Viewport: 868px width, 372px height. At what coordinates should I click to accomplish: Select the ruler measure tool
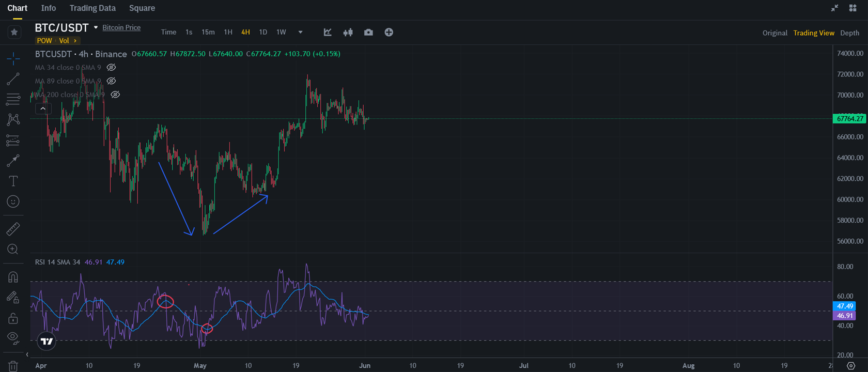click(13, 229)
